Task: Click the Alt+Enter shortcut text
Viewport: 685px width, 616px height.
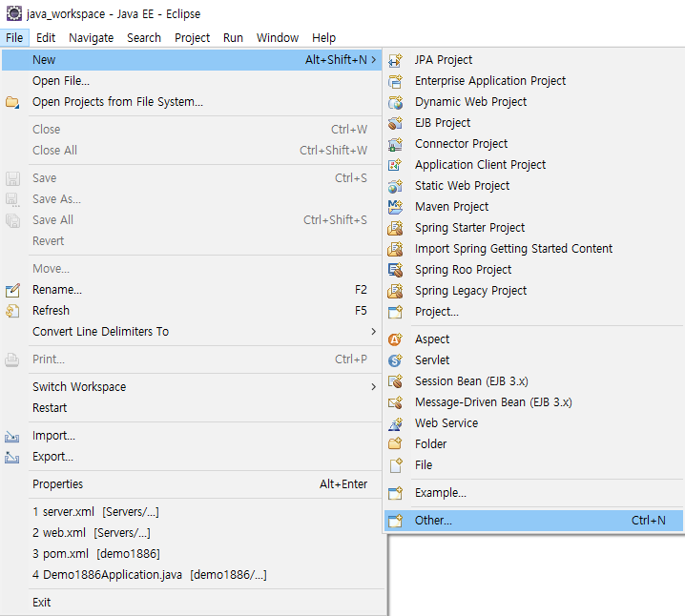Action: [x=343, y=484]
